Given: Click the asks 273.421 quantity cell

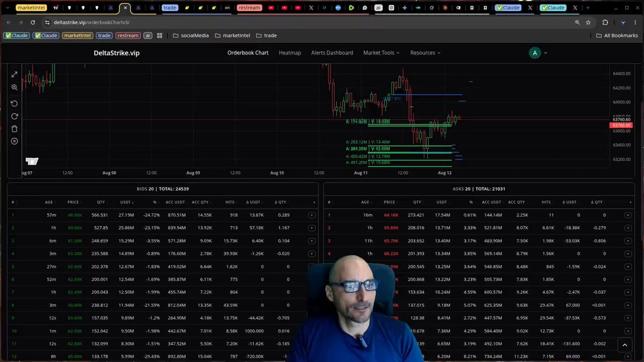Looking at the screenshot, I should click(416, 215).
